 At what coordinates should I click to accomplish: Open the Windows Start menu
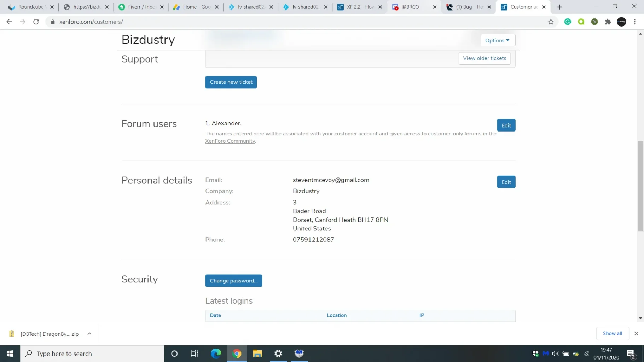click(10, 354)
